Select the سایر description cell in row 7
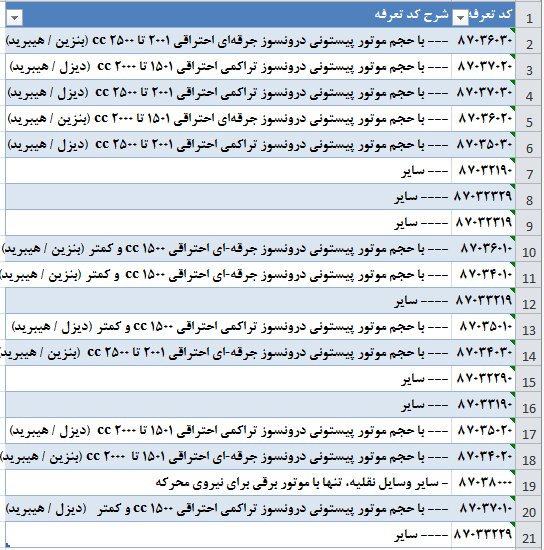The height and width of the screenshot is (550, 544). click(228, 170)
